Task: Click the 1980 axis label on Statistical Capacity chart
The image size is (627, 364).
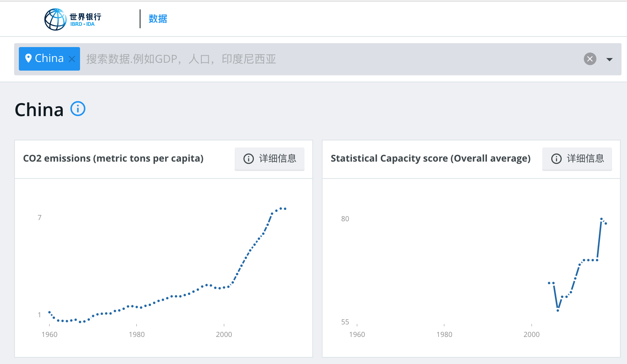Action: (x=444, y=335)
